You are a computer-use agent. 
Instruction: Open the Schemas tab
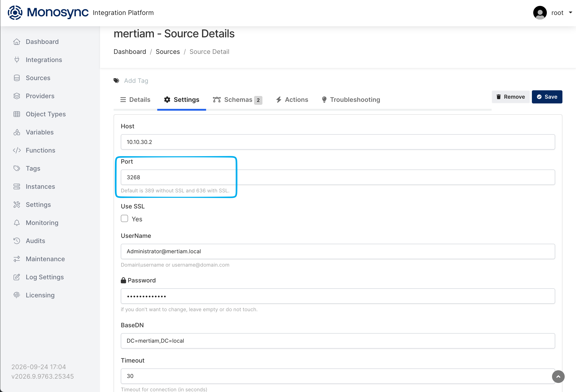coord(238,100)
